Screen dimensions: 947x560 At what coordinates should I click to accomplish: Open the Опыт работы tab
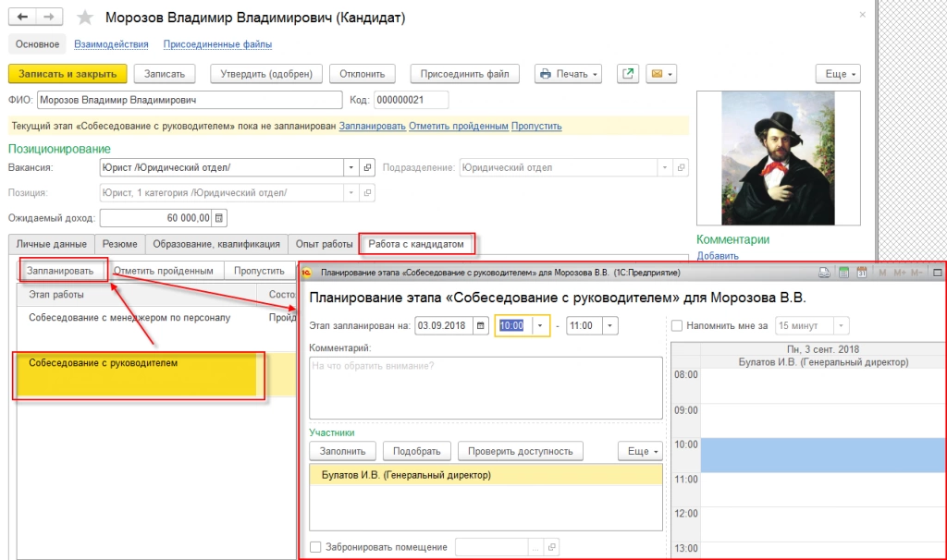[x=325, y=244]
